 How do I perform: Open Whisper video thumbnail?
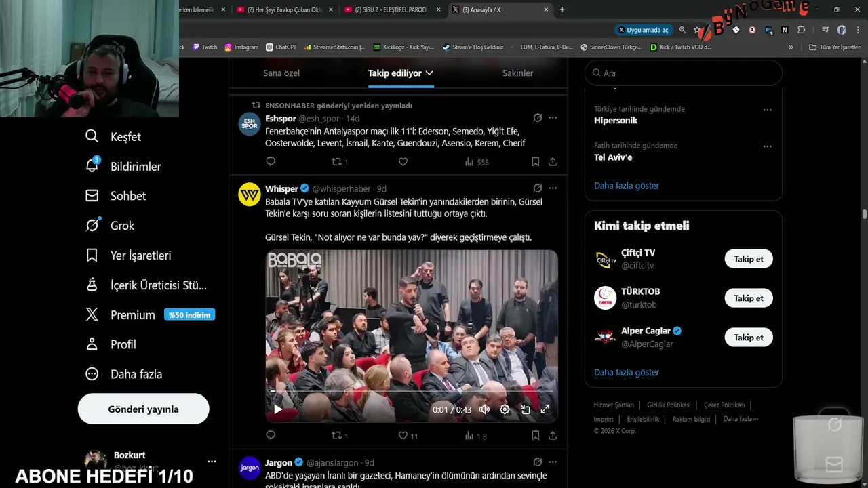(x=412, y=336)
